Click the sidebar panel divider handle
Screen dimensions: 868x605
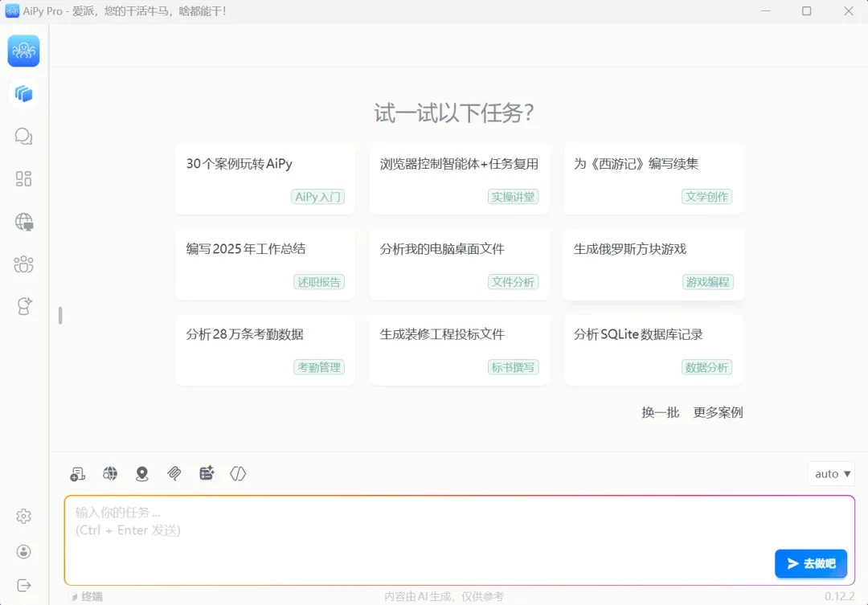point(60,316)
